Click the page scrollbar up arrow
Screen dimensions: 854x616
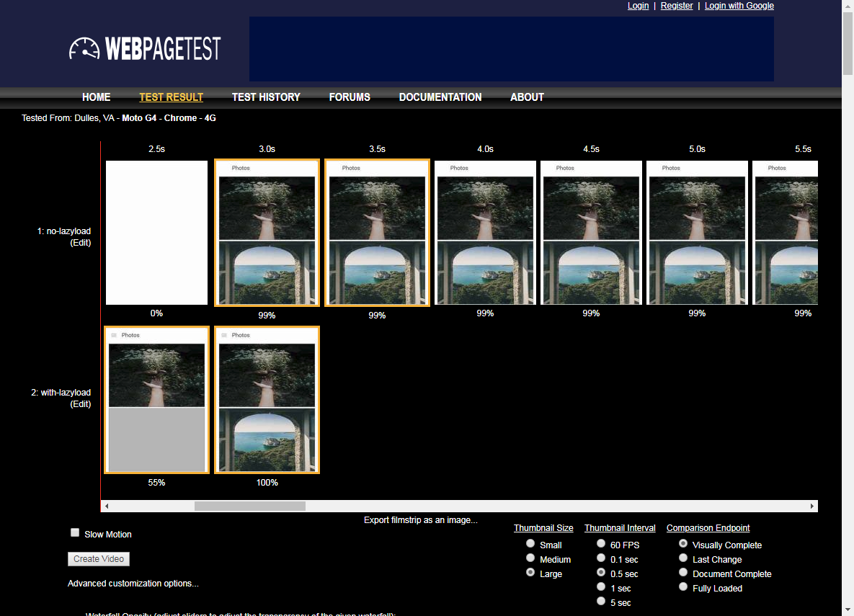(848, 6)
